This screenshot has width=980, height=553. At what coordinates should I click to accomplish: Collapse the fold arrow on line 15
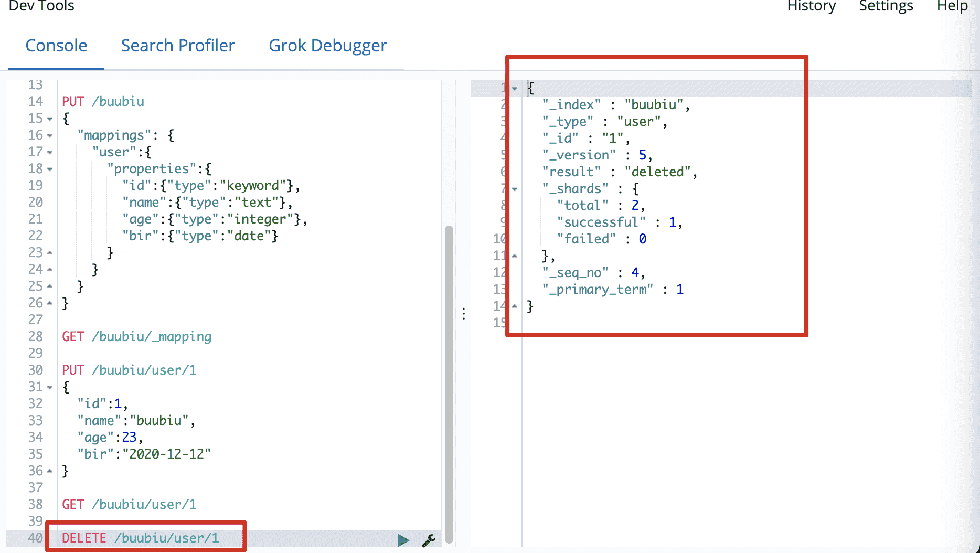50,119
